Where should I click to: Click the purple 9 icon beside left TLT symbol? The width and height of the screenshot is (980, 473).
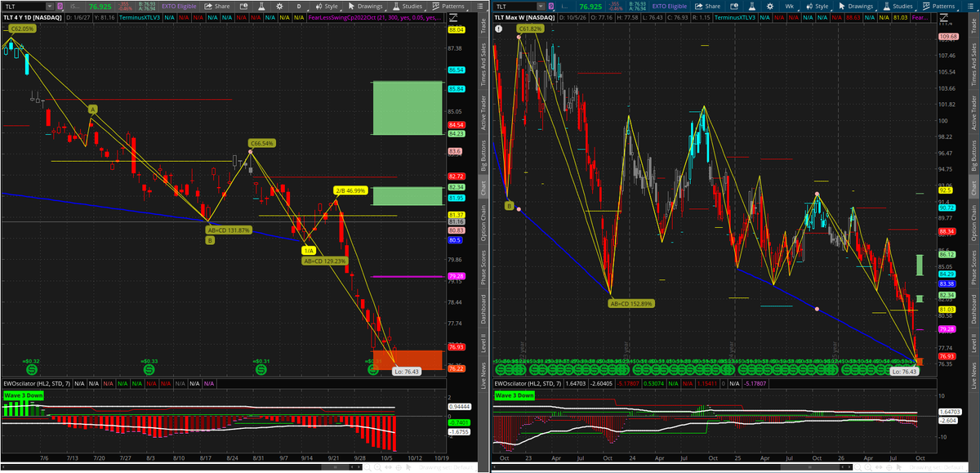(x=59, y=6)
